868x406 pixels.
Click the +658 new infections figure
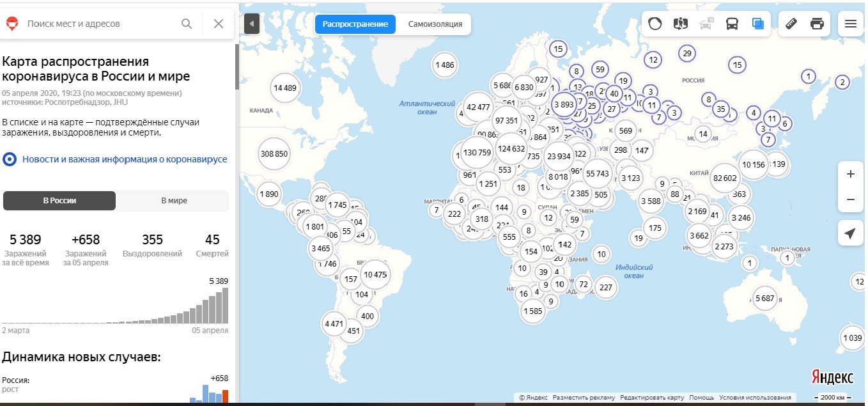coord(86,240)
